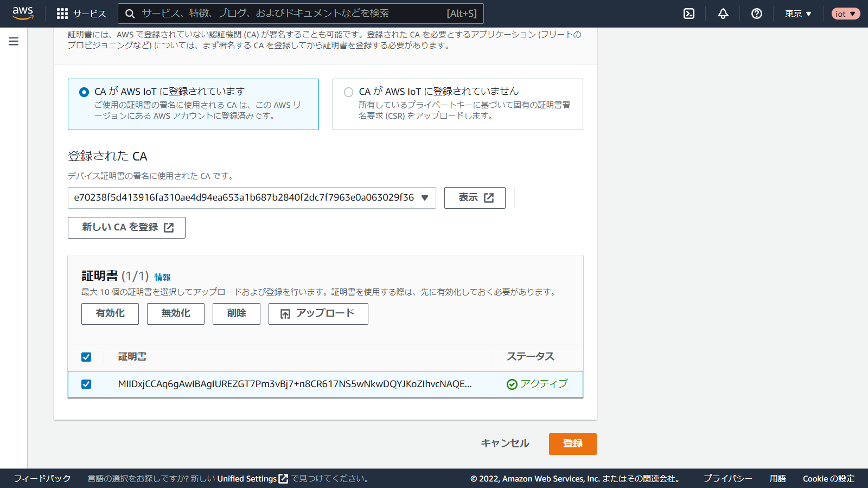The image size is (868, 488).
Task: Click the 登録 orange button
Action: (x=572, y=444)
